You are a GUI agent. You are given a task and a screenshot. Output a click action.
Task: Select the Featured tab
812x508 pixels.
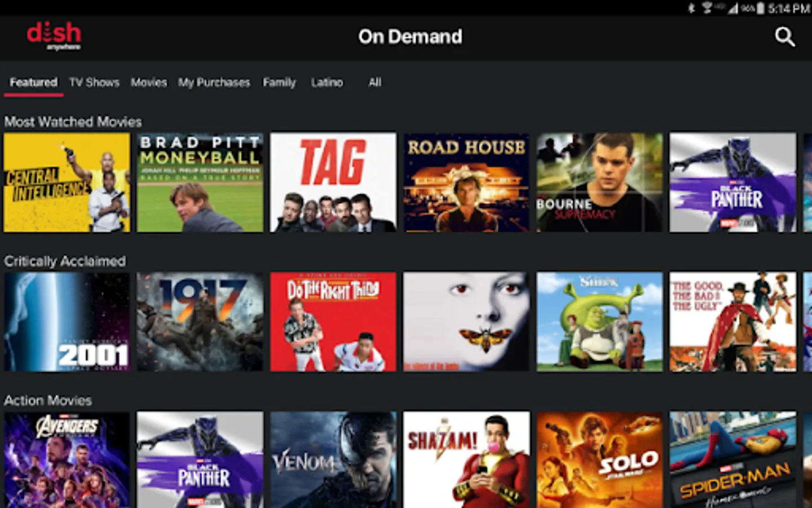pyautogui.click(x=33, y=82)
